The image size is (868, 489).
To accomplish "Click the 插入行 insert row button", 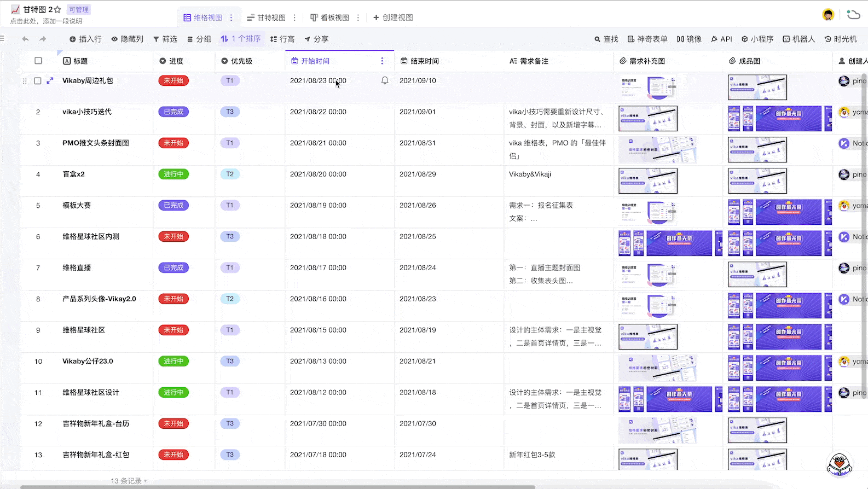I will 85,39.
